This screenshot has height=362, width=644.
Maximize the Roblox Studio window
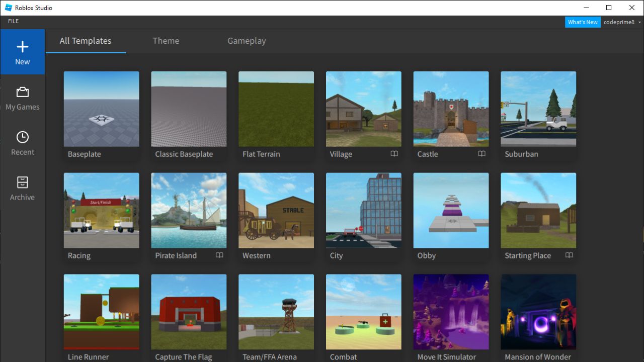[609, 8]
